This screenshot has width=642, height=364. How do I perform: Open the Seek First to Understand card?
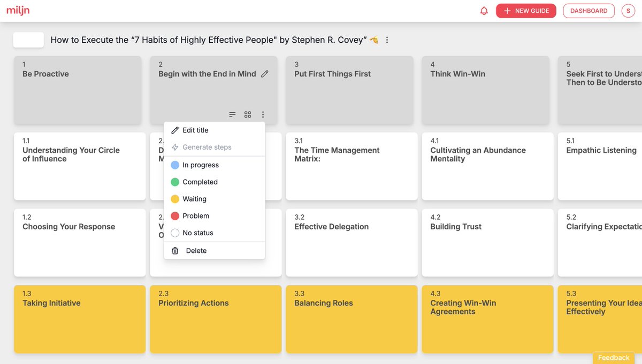(600, 90)
